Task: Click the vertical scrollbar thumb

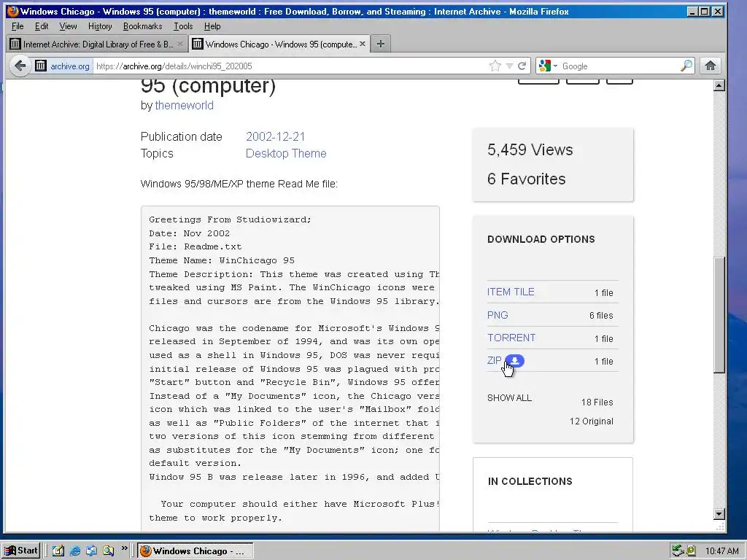Action: point(719,315)
